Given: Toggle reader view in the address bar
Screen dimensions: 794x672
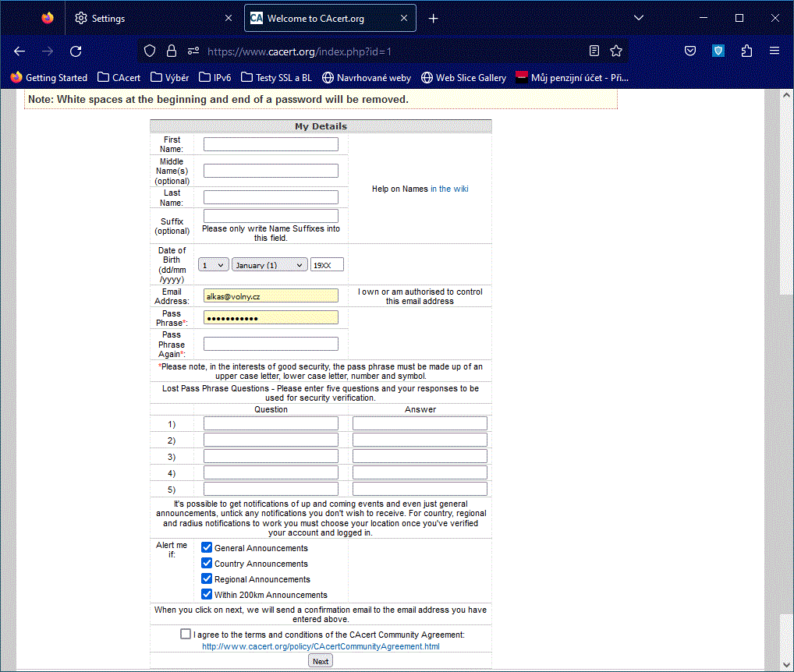Looking at the screenshot, I should pyautogui.click(x=594, y=51).
